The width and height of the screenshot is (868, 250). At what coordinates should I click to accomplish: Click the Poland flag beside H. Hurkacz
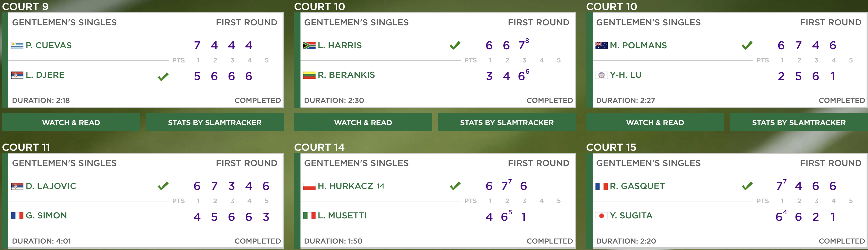309,186
